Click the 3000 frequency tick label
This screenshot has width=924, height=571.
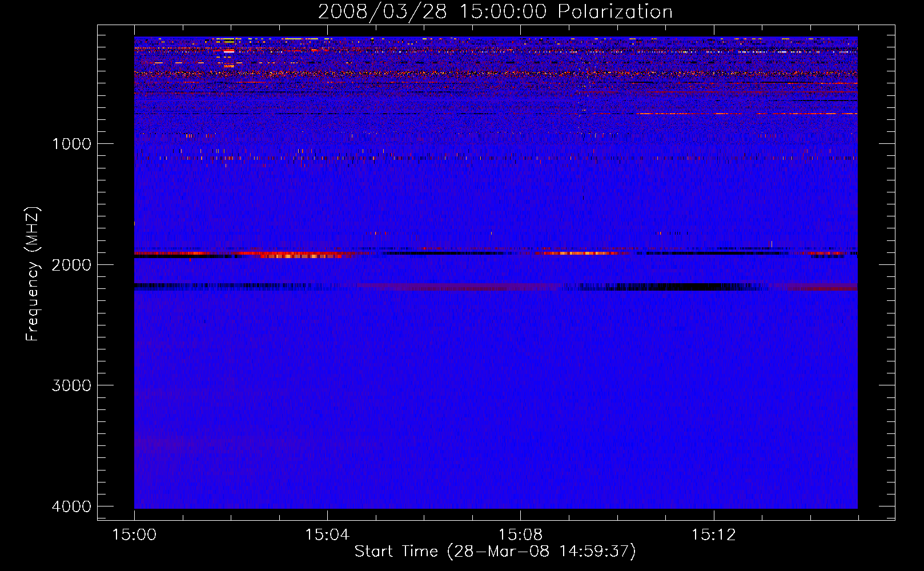(71, 385)
